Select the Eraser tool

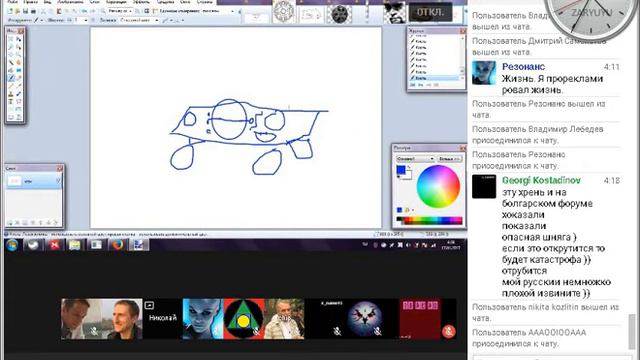19,78
